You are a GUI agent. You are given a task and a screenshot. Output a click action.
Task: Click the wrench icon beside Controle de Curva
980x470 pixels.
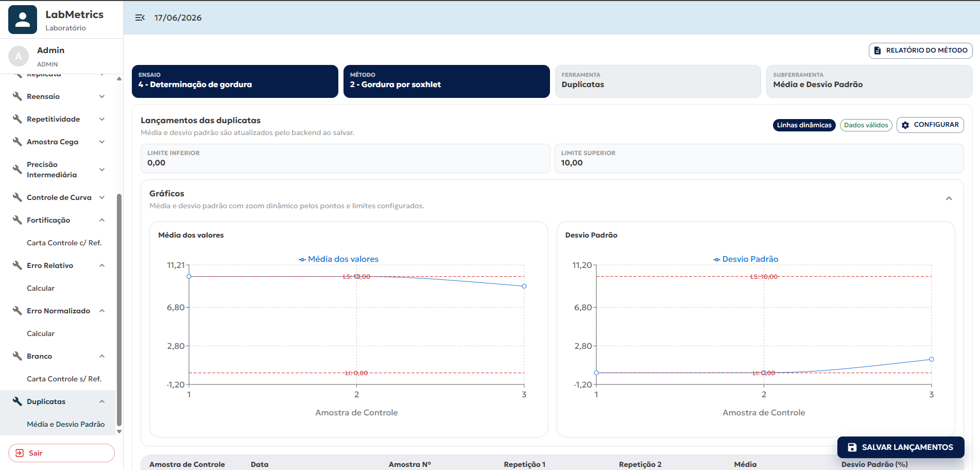[x=18, y=197]
